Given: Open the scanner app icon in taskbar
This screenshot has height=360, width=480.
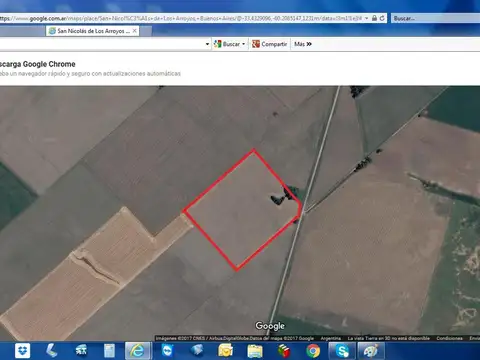Looking at the screenshot, I should (x=51, y=351).
